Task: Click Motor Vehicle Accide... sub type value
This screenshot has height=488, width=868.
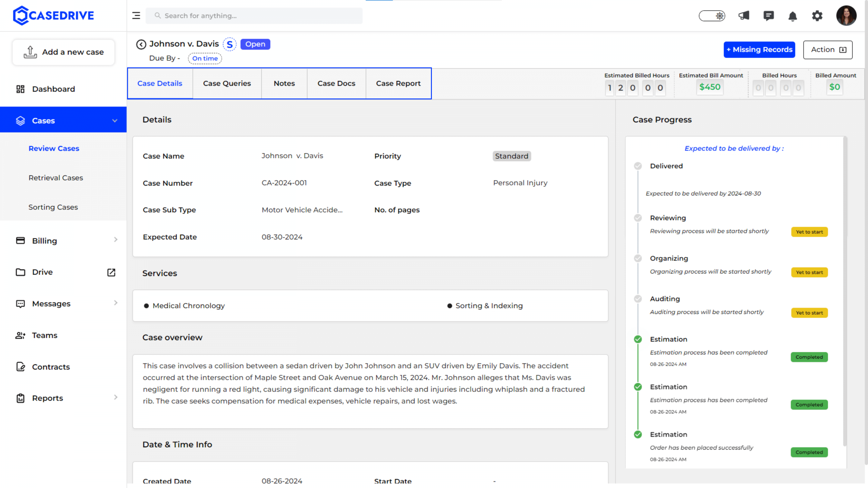Action: tap(302, 210)
